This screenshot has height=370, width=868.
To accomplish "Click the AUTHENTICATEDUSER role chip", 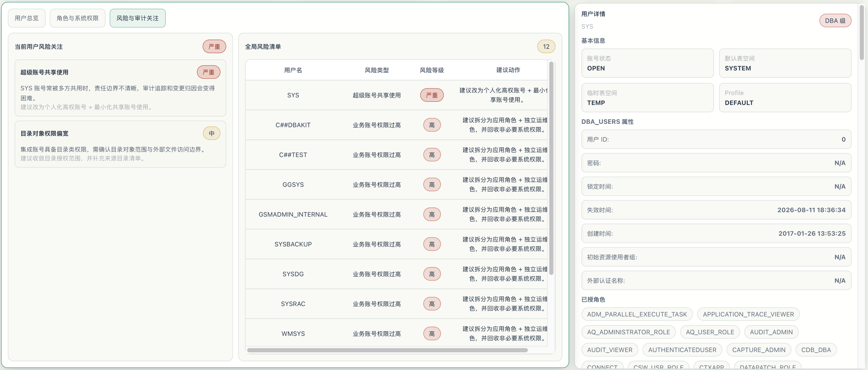I will point(682,350).
